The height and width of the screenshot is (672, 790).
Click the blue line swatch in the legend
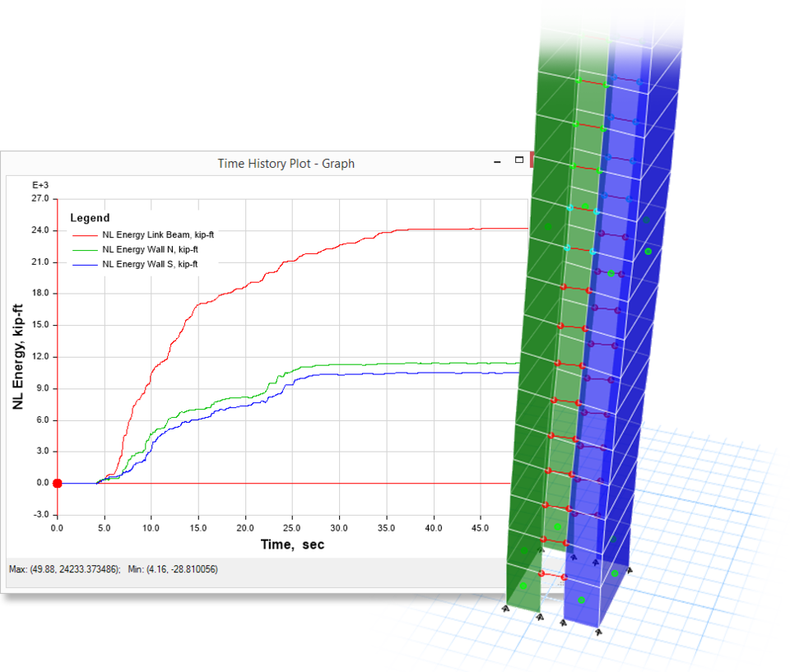pos(86,264)
